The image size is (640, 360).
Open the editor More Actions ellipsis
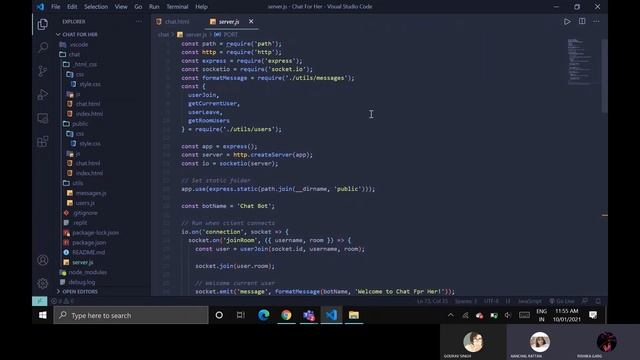tap(596, 21)
